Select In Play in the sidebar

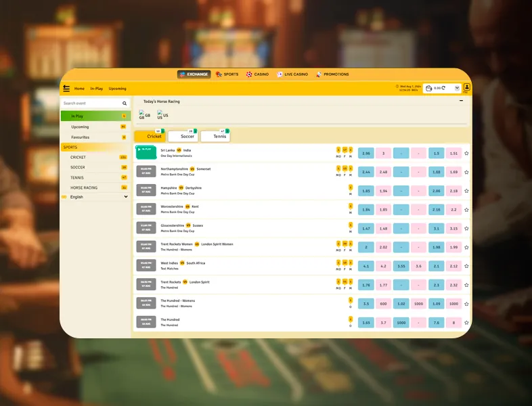95,116
